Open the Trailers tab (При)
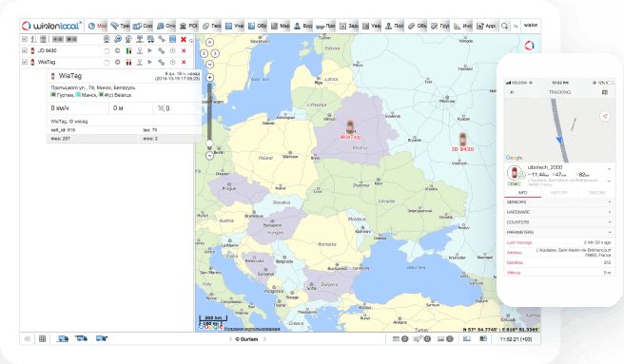Viewport: 624px width, 364px height. (x=325, y=26)
